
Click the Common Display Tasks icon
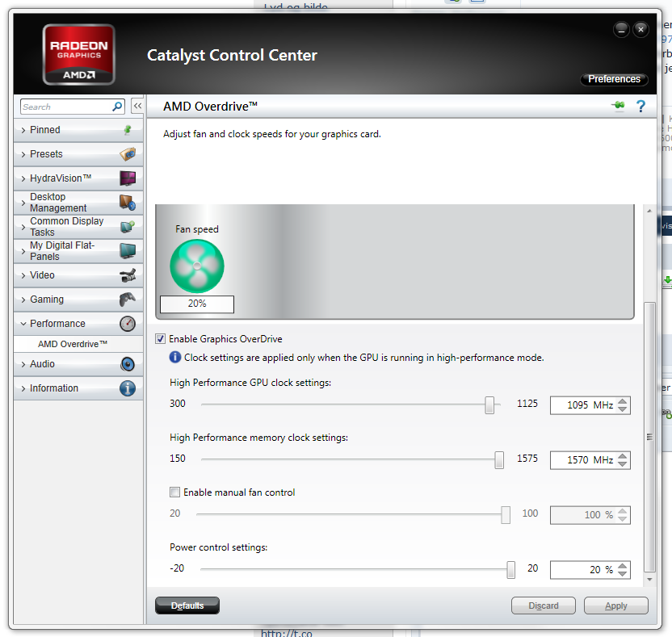tap(128, 227)
